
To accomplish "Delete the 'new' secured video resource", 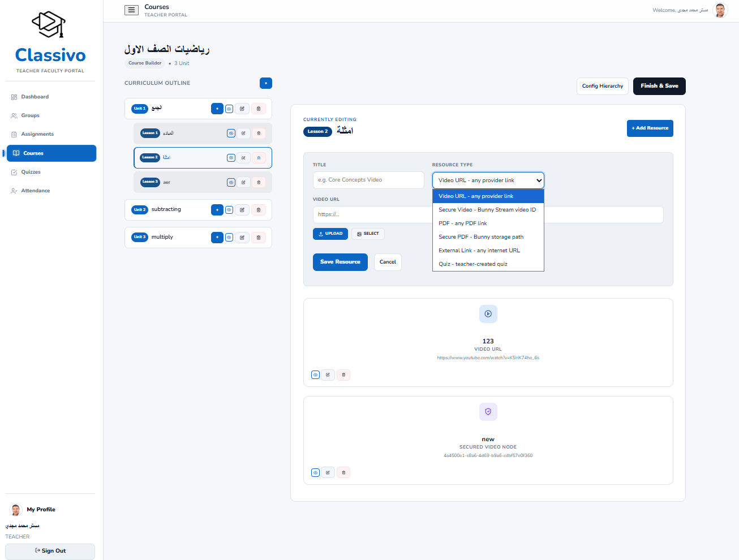I will tap(343, 472).
